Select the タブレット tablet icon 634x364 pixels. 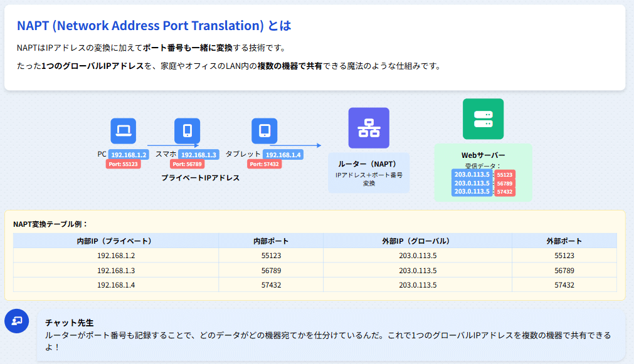click(x=266, y=131)
